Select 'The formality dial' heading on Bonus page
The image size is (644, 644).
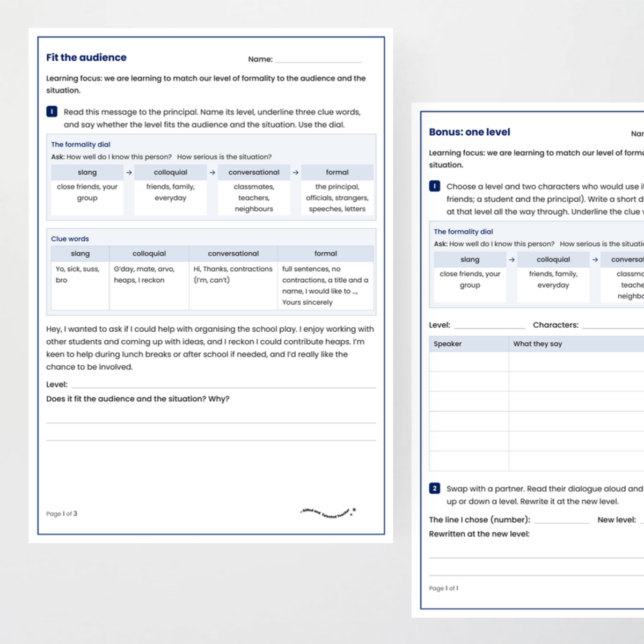click(463, 231)
